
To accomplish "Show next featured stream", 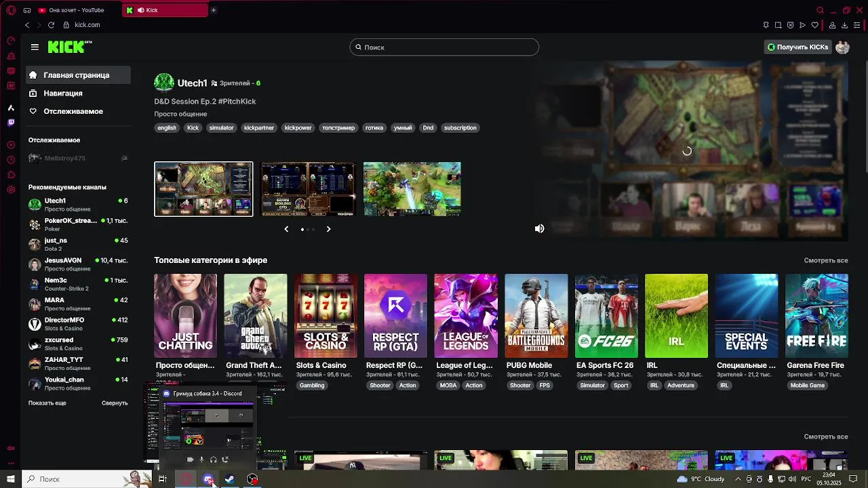I will (x=328, y=229).
